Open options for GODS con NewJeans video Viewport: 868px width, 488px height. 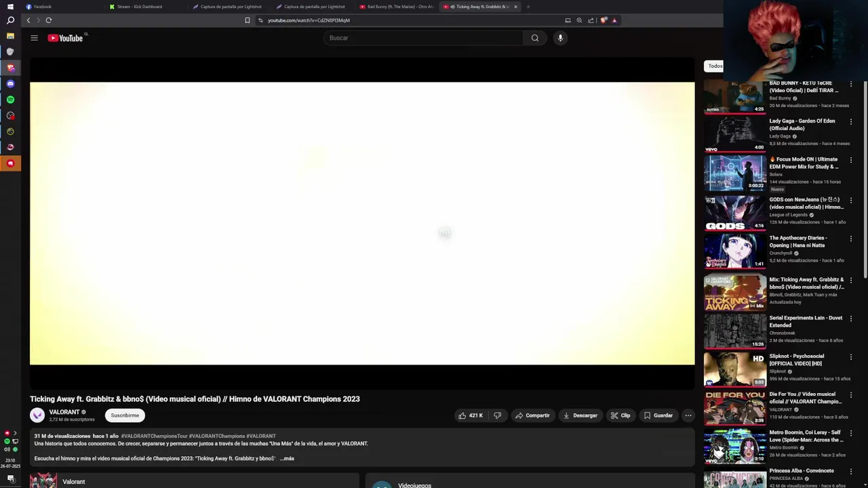851,201
